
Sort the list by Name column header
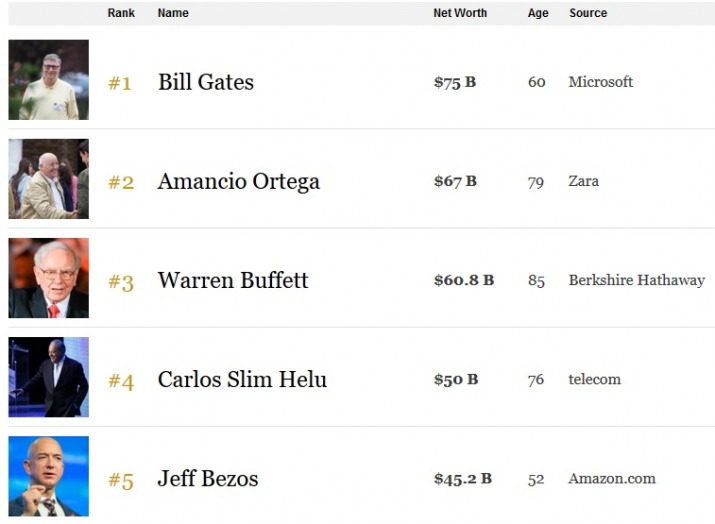(173, 13)
